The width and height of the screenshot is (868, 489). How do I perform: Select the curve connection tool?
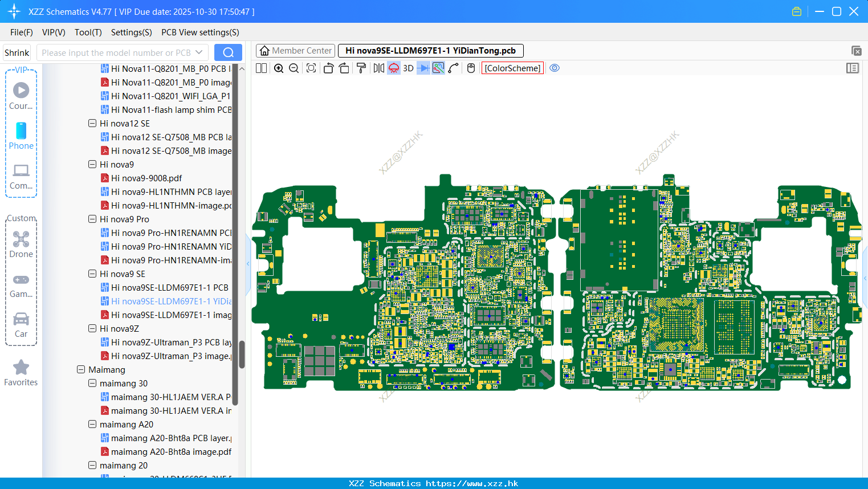(x=454, y=68)
